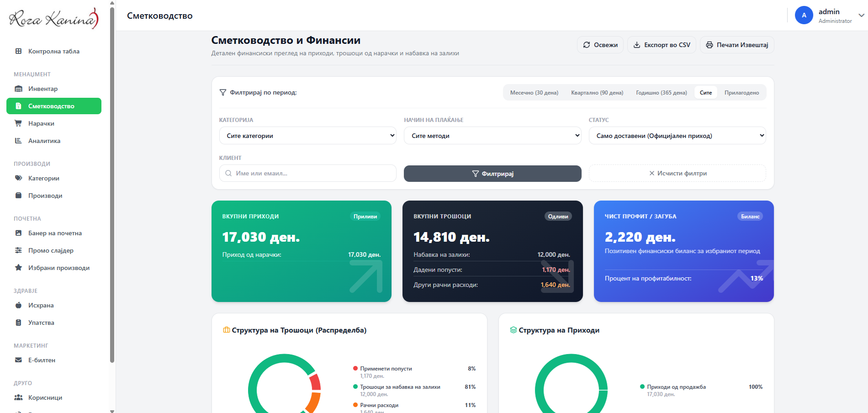Viewport: 868px width, 413px height.
Task: Click the funnel icon beside Филтрирај по период
Action: pos(223,92)
